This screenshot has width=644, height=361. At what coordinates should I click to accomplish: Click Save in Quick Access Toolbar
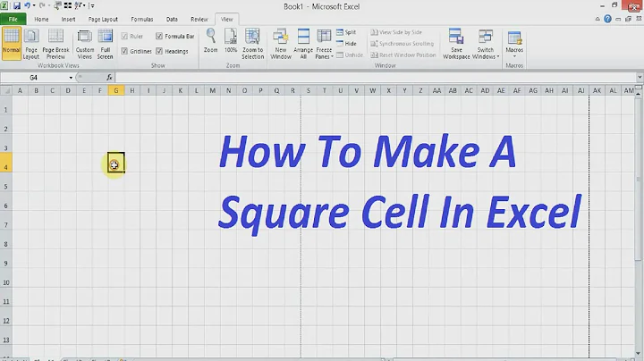[x=17, y=5]
